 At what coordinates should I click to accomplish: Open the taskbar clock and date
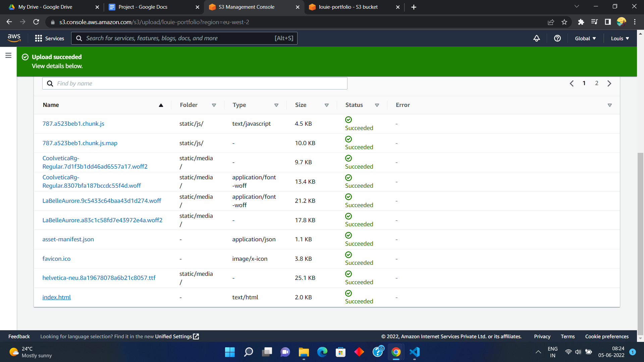click(x=611, y=352)
